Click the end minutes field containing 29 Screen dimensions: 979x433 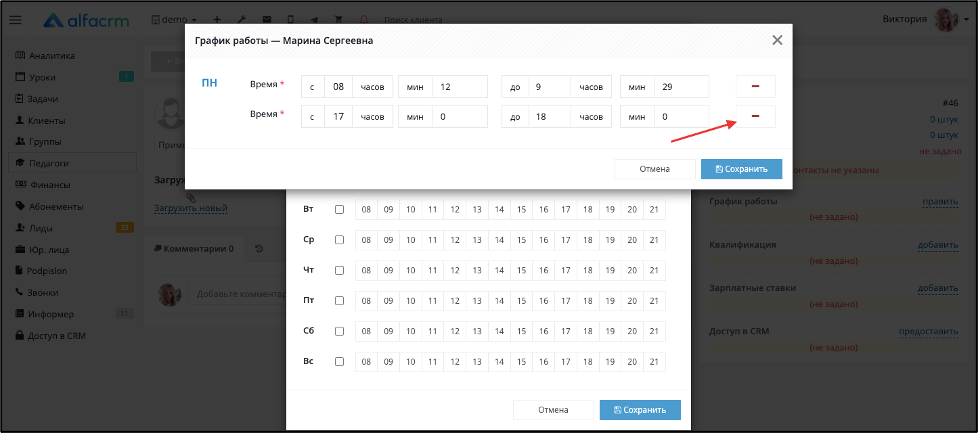pos(682,87)
